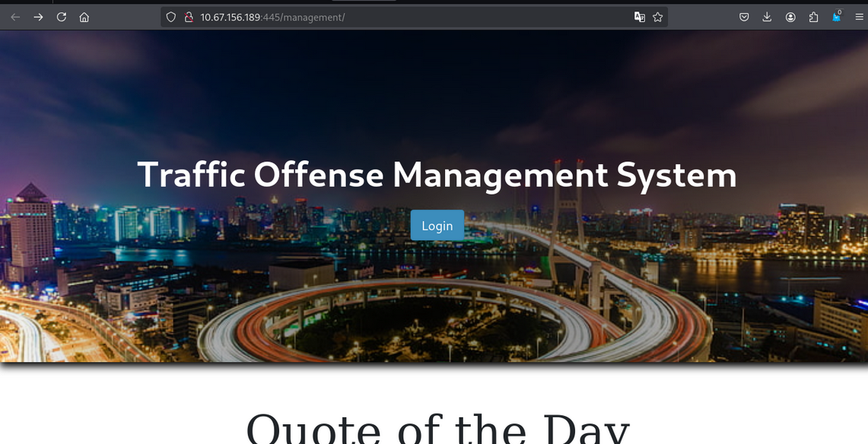Click the translate page icon

click(x=640, y=17)
